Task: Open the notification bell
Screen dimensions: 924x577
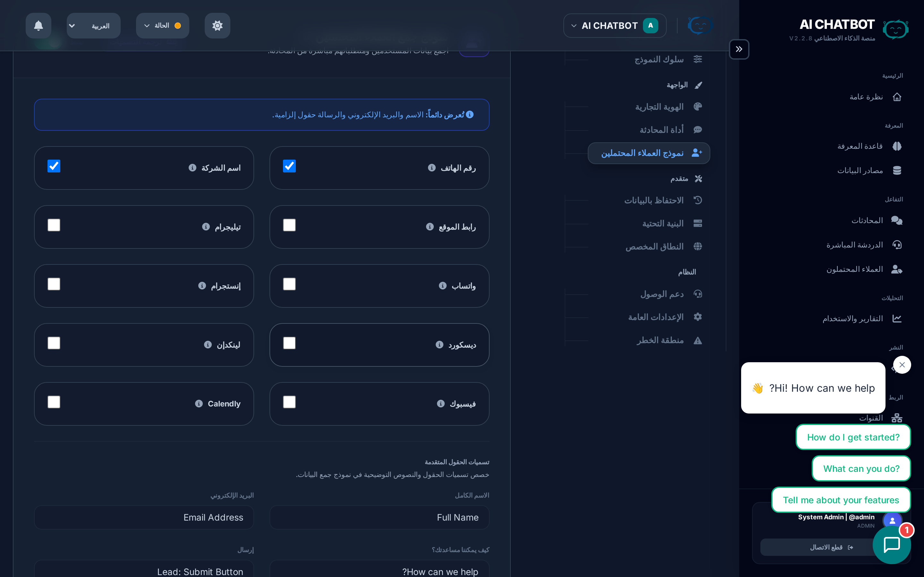Action: click(38, 26)
